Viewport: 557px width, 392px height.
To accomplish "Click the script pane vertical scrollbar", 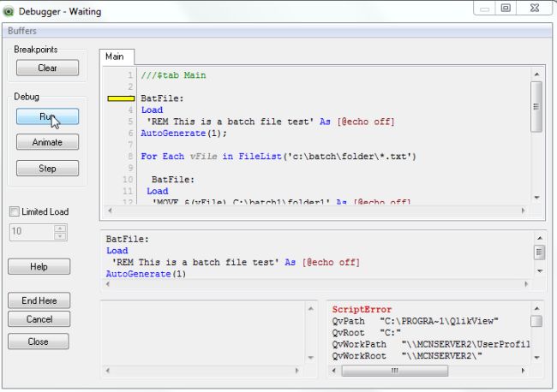I will tap(536, 107).
